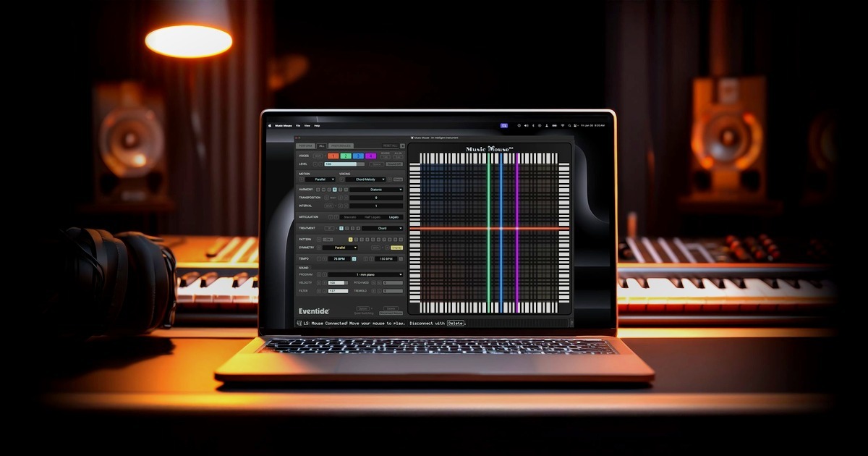Click the Music Mouse logo title
868x456 pixels.
click(490, 149)
